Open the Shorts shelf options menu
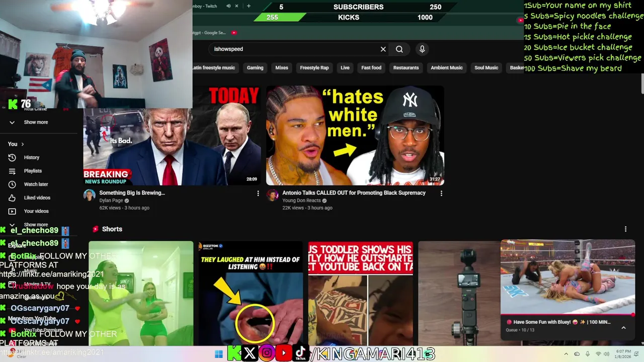The height and width of the screenshot is (362, 644). [x=625, y=229]
